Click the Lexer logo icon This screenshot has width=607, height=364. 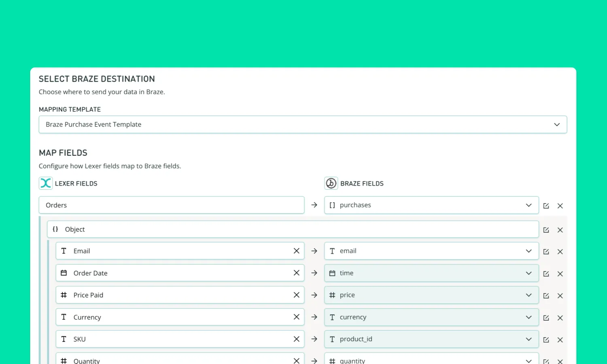point(46,183)
